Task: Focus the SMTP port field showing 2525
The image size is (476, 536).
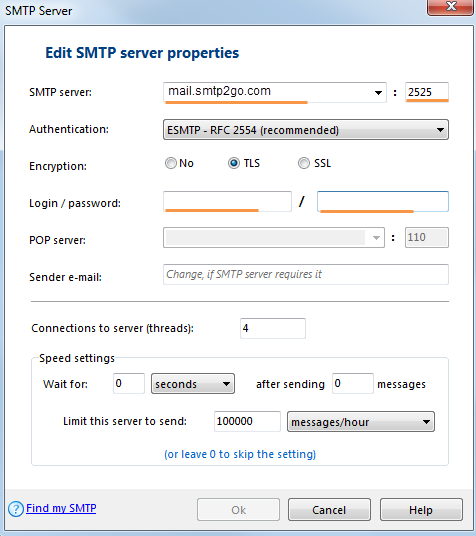Action: [x=427, y=92]
